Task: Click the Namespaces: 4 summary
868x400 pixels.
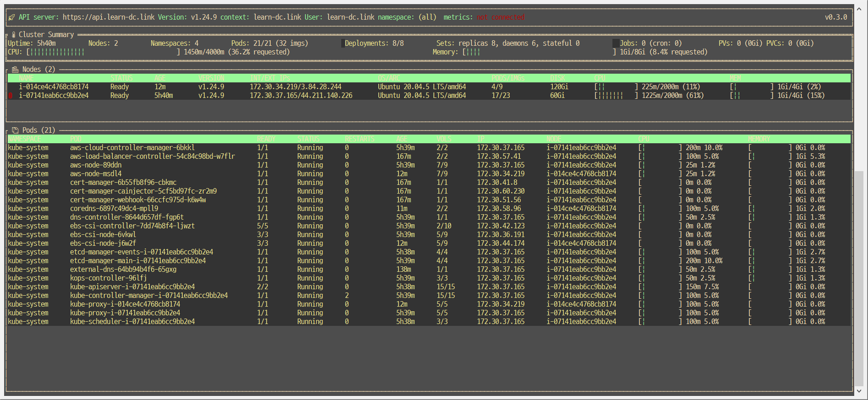Action: coord(175,43)
